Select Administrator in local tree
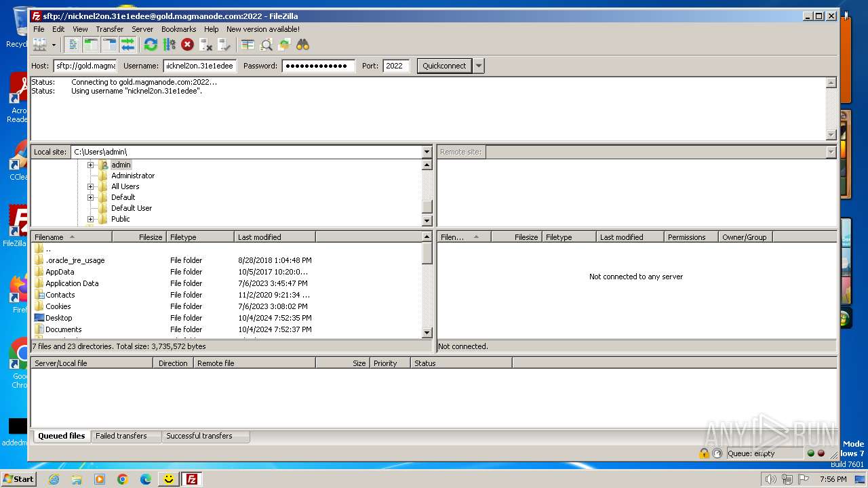Viewport: 868px width, 488px height. [133, 176]
